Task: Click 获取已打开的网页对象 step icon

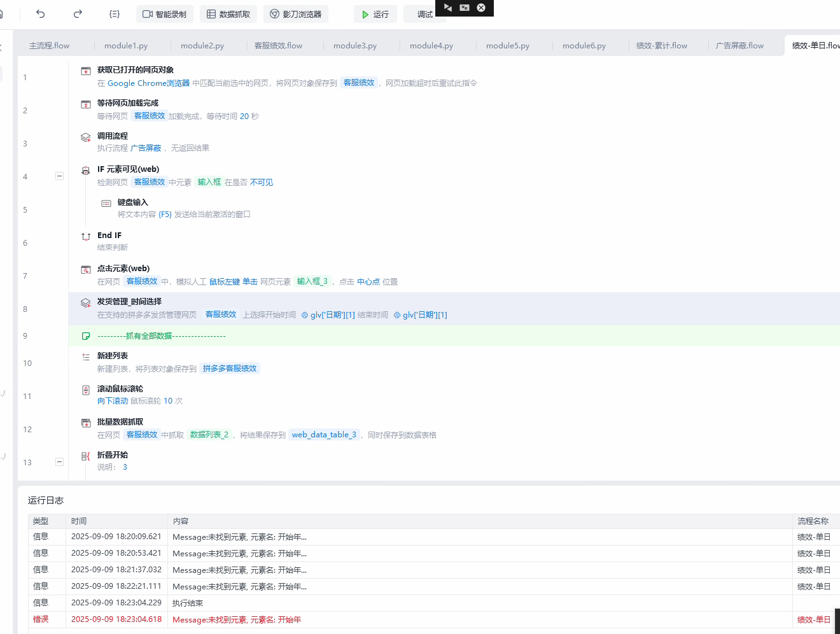Action: pyautogui.click(x=86, y=71)
